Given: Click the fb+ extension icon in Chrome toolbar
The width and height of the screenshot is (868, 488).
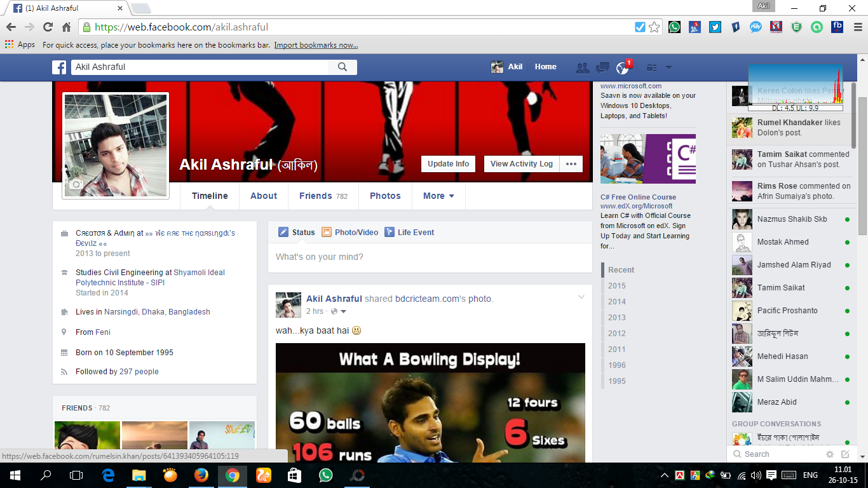Looking at the screenshot, I should pyautogui.click(x=837, y=27).
